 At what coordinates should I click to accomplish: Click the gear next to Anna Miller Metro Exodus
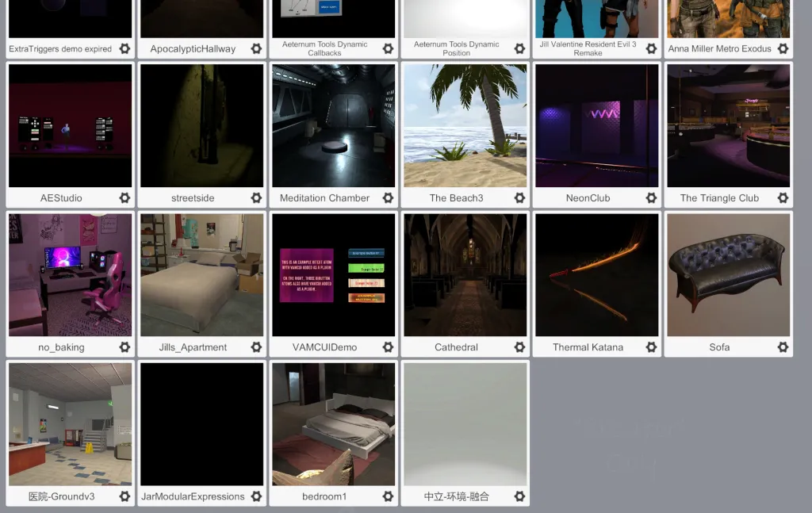click(x=783, y=48)
